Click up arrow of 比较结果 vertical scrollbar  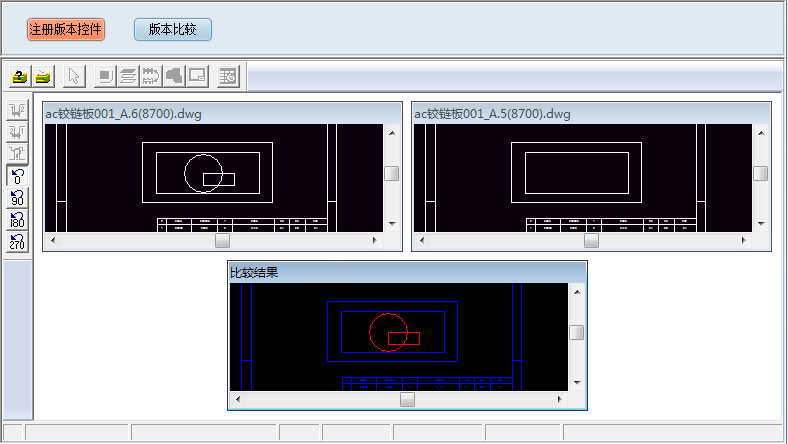click(x=576, y=291)
